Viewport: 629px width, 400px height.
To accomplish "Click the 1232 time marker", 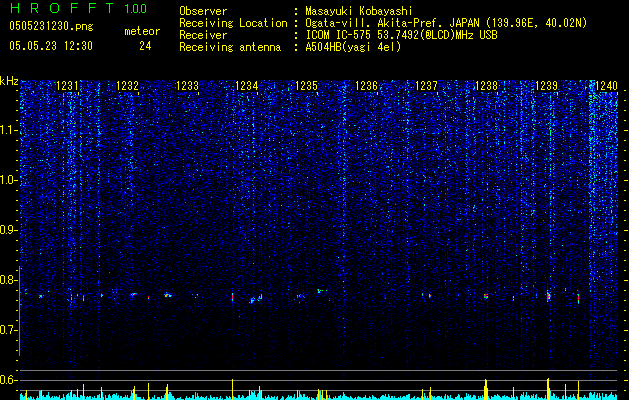I will 127,86.
